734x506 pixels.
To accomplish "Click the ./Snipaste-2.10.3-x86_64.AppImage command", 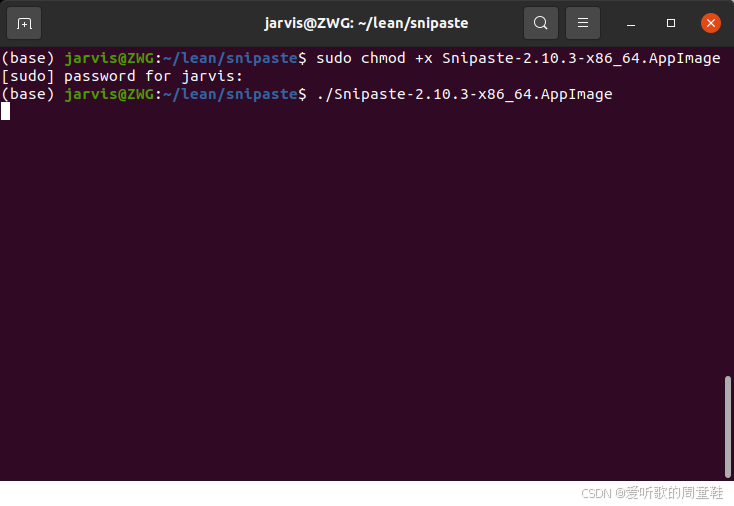I will [x=464, y=94].
